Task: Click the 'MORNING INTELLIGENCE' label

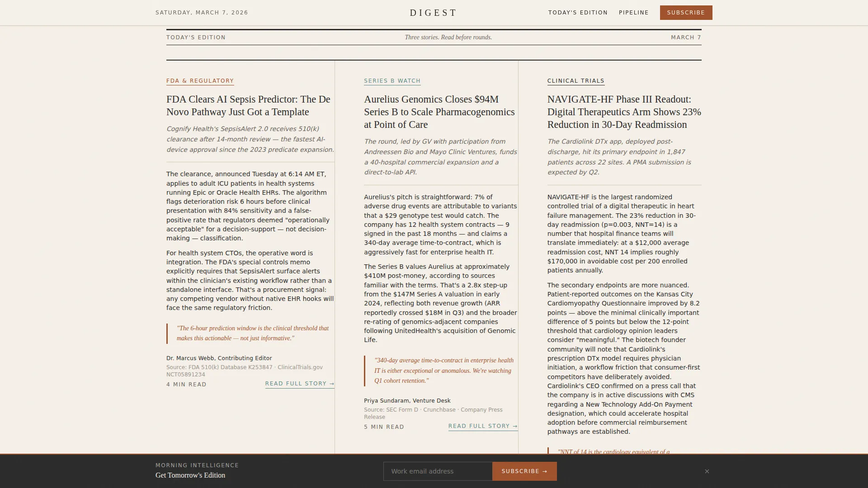Action: click(197, 465)
